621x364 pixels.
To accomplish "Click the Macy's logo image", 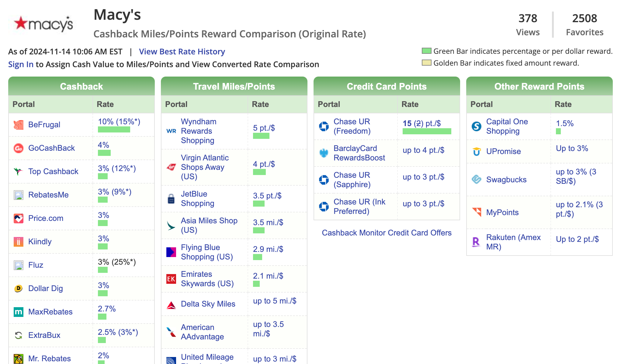I will coord(43,24).
